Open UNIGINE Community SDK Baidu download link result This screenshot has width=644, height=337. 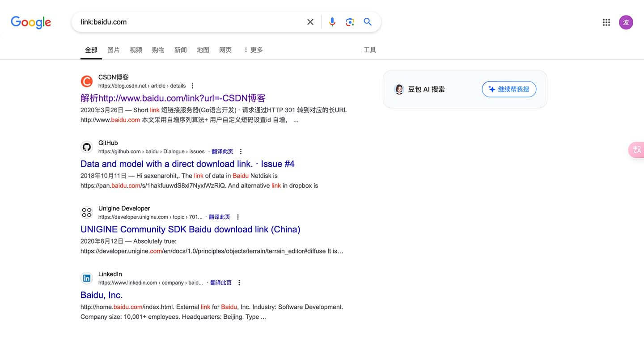pos(191,229)
